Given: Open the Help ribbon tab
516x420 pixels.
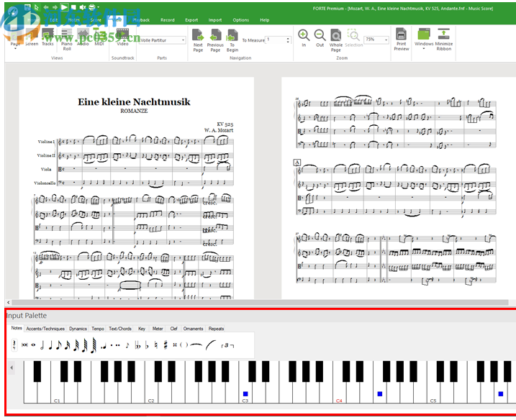Looking at the screenshot, I should [x=265, y=20].
